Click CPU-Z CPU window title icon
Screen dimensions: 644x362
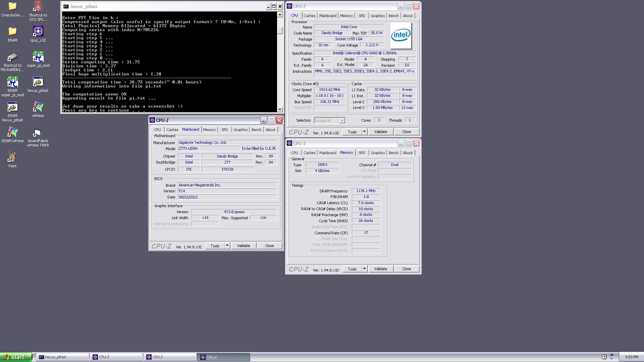289,6
